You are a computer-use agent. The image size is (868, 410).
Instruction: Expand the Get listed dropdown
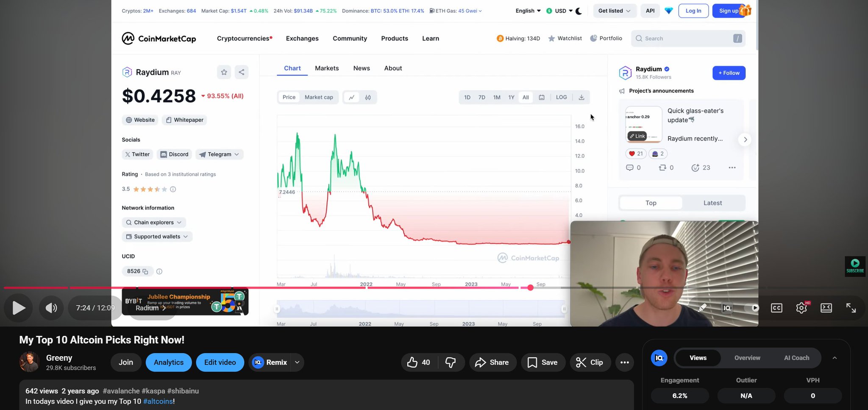615,11
